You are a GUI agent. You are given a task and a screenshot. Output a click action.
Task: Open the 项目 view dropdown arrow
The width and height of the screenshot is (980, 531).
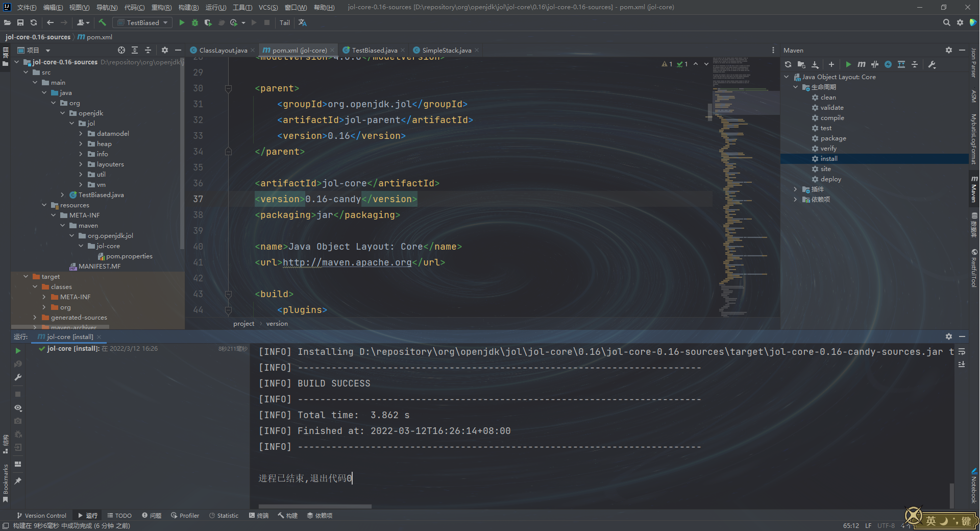(x=48, y=51)
